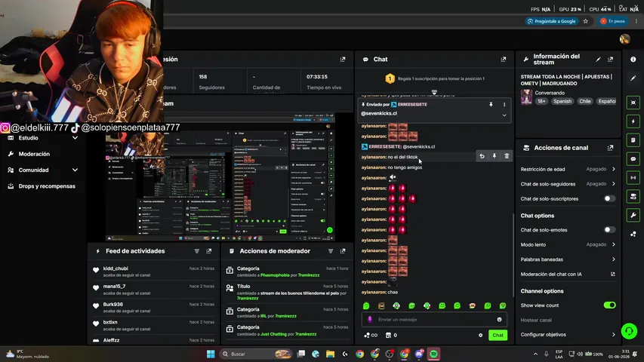644x362 pixels.
Task: Click the pencil icon in right sidebar
Action: 633,78
